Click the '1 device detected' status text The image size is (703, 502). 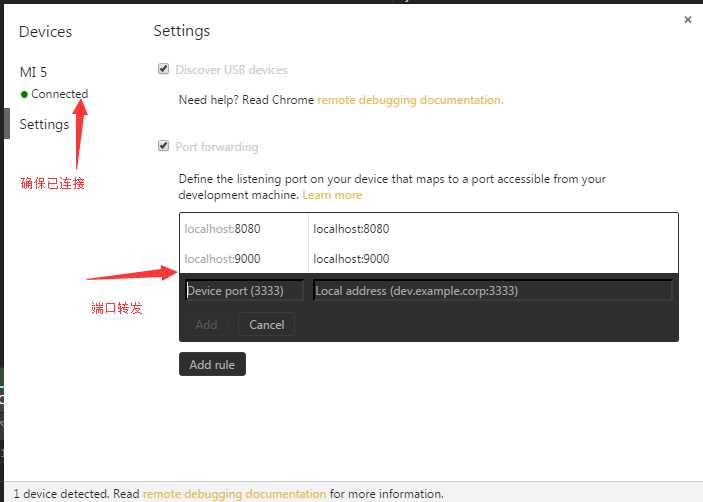[x=61, y=494]
